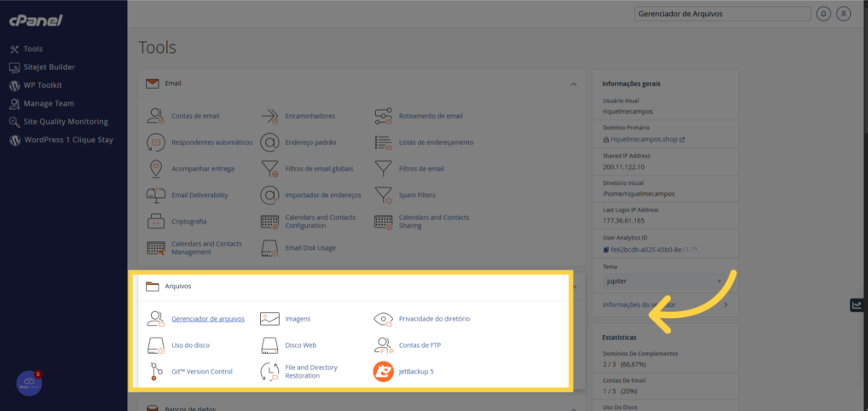Click the Acompanhar entrega pin icon
This screenshot has height=411, width=868.
pyautogui.click(x=155, y=168)
